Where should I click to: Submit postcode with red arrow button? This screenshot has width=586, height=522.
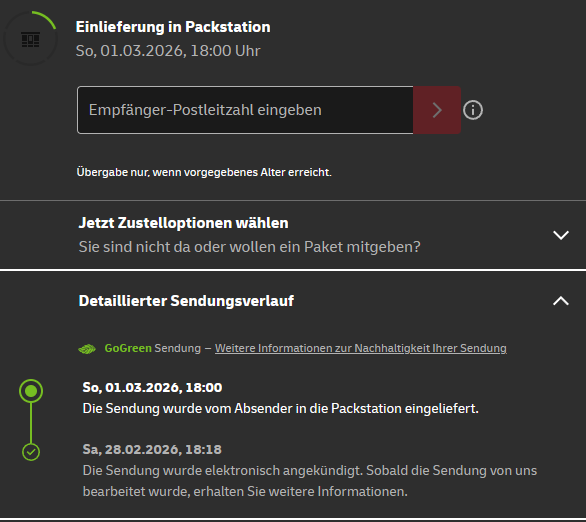pyautogui.click(x=437, y=110)
